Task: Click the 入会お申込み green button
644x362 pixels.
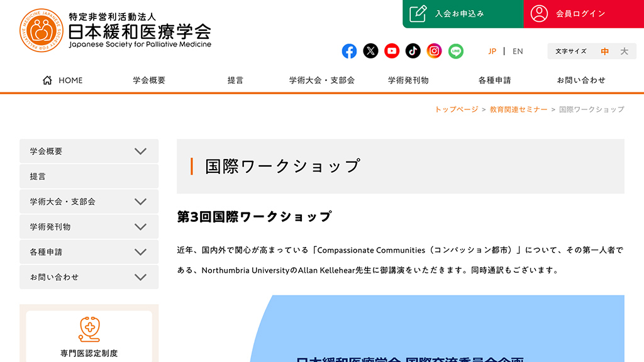Action: coord(463,14)
